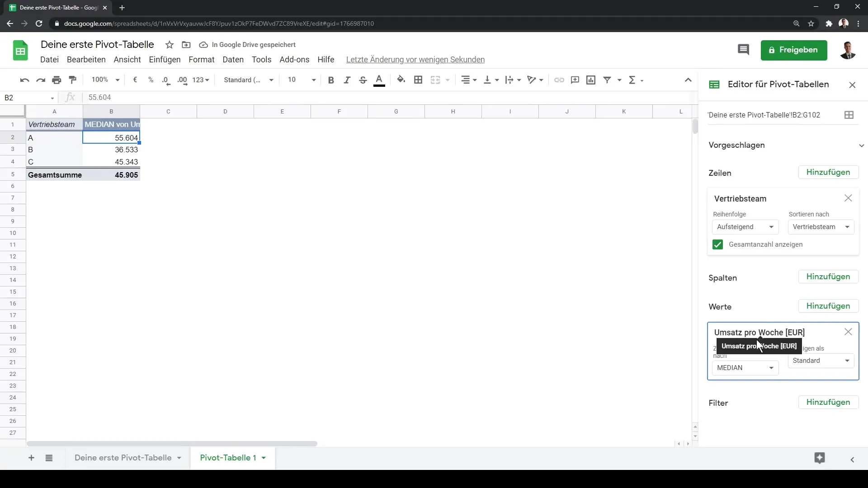Open the Bearbeiten menu
The image size is (868, 488).
86,60
